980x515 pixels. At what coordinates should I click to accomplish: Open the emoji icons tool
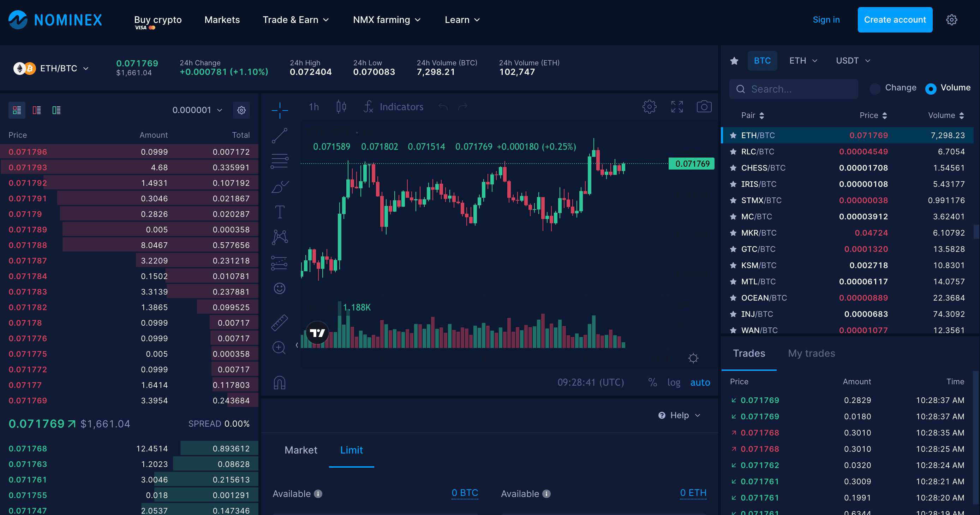(280, 288)
